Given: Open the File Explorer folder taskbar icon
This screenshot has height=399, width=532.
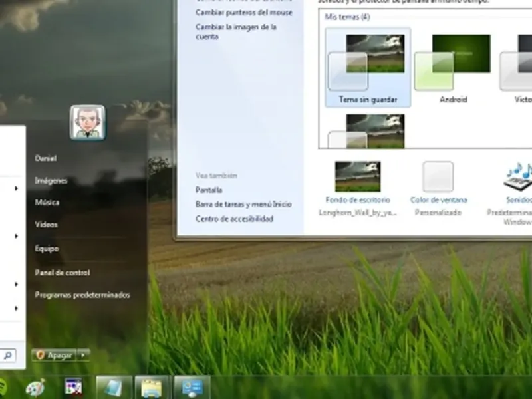Looking at the screenshot, I should click(152, 388).
